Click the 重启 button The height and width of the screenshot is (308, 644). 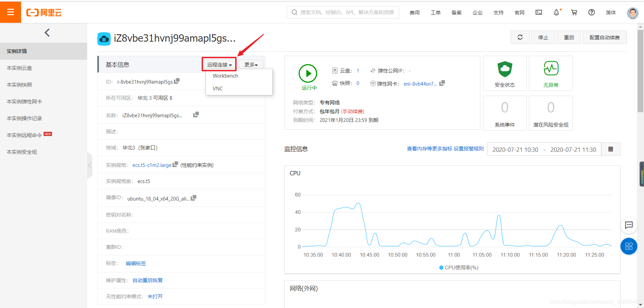tap(569, 37)
